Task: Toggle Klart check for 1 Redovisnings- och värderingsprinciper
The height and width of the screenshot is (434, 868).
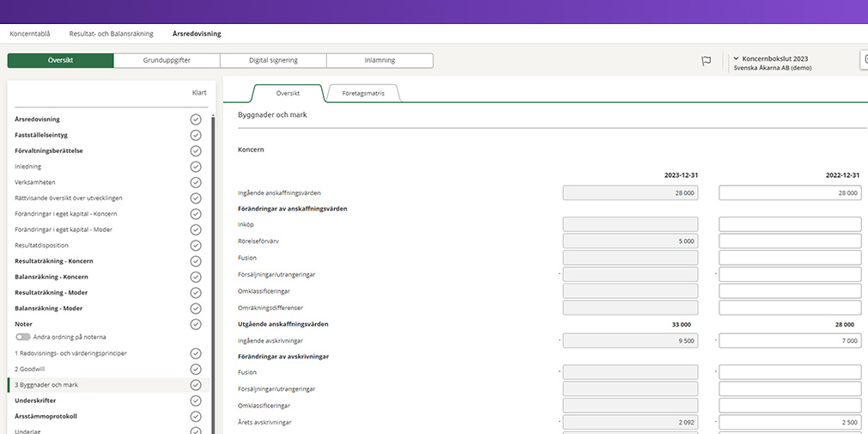Action: click(x=196, y=353)
